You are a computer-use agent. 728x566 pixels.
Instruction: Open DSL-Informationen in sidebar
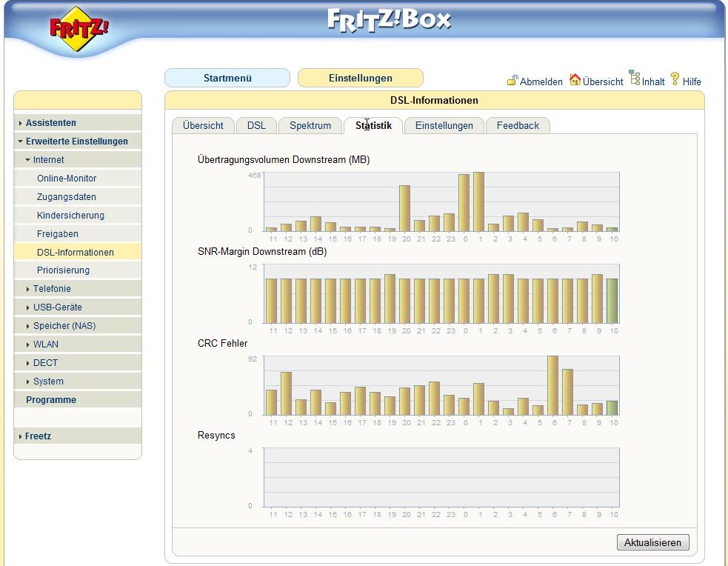click(x=78, y=252)
